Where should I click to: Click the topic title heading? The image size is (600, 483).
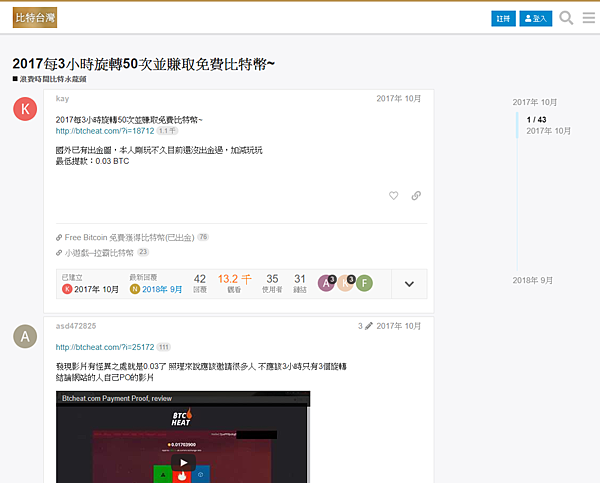pyautogui.click(x=143, y=64)
